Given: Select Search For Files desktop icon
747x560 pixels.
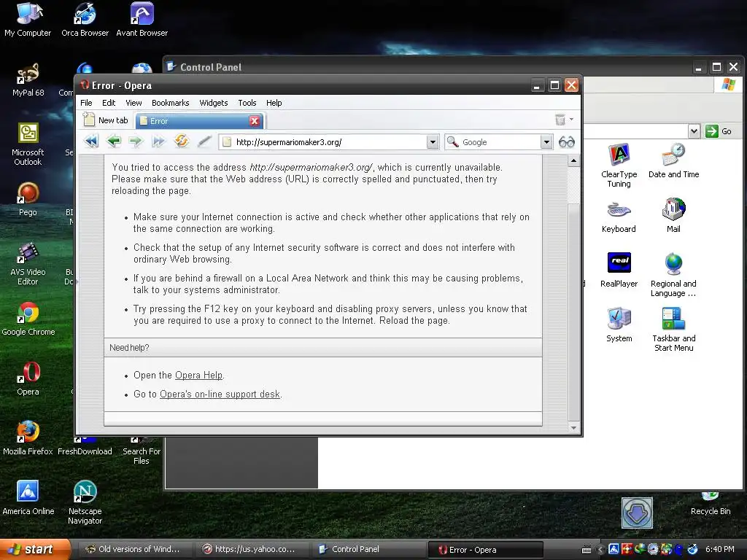Looking at the screenshot, I should tap(142, 451).
